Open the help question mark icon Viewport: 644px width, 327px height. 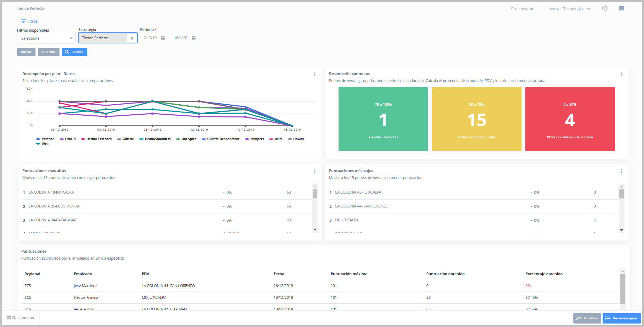(x=605, y=8)
